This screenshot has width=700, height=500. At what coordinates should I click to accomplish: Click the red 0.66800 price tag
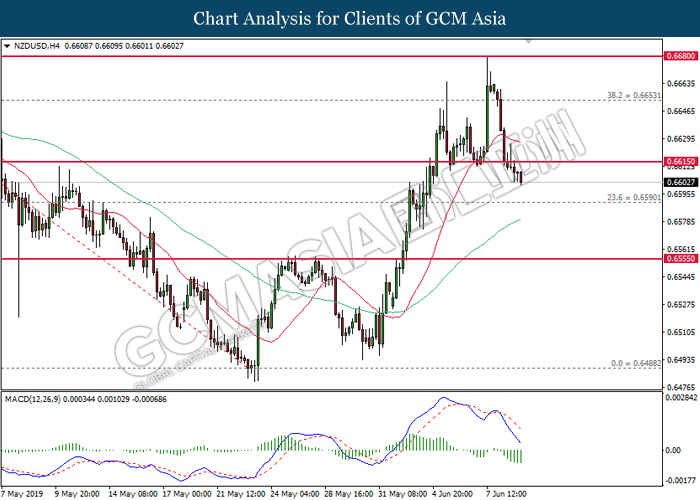click(x=681, y=56)
